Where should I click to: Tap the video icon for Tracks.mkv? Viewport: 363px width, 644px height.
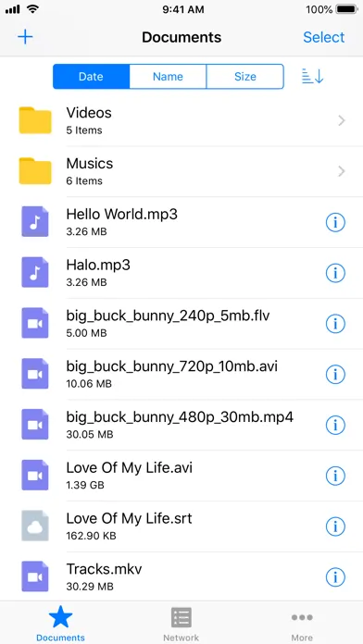click(x=35, y=576)
